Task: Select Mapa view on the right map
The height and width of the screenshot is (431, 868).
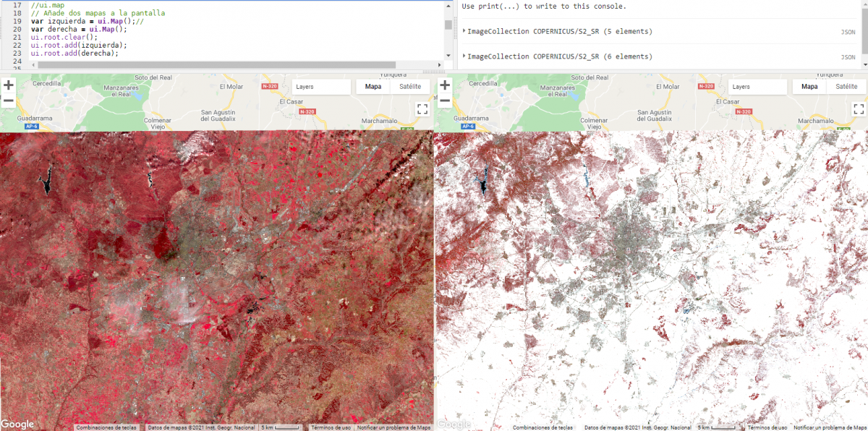Action: click(808, 86)
